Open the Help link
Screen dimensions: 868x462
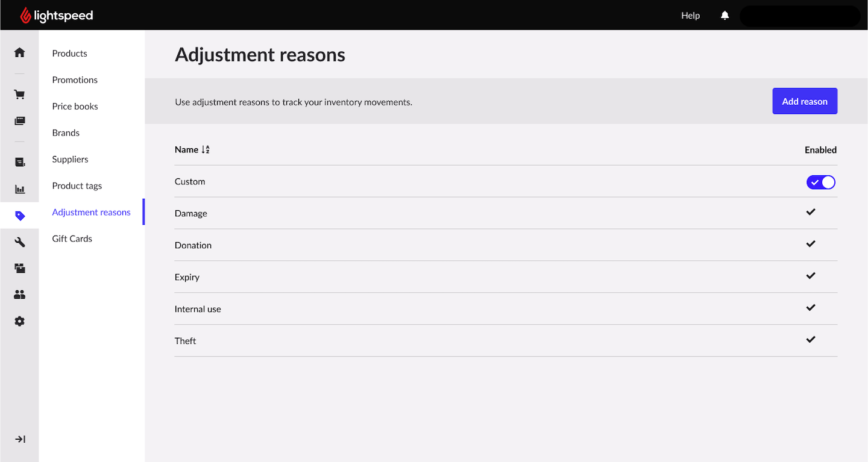click(x=690, y=16)
